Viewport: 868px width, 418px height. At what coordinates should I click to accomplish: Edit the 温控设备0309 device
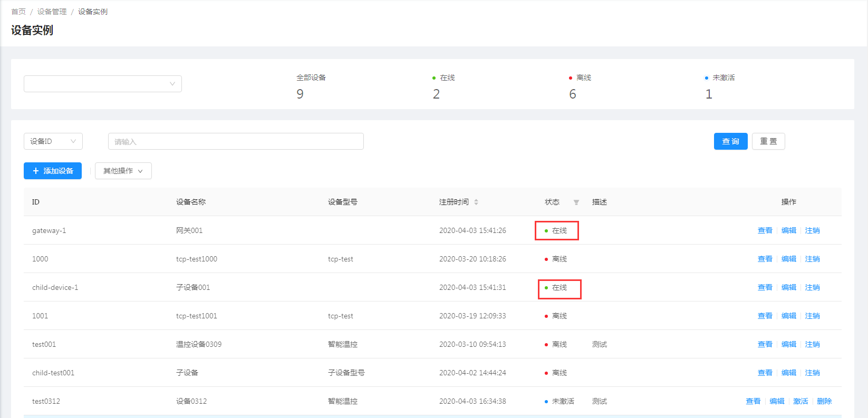pyautogui.click(x=788, y=344)
